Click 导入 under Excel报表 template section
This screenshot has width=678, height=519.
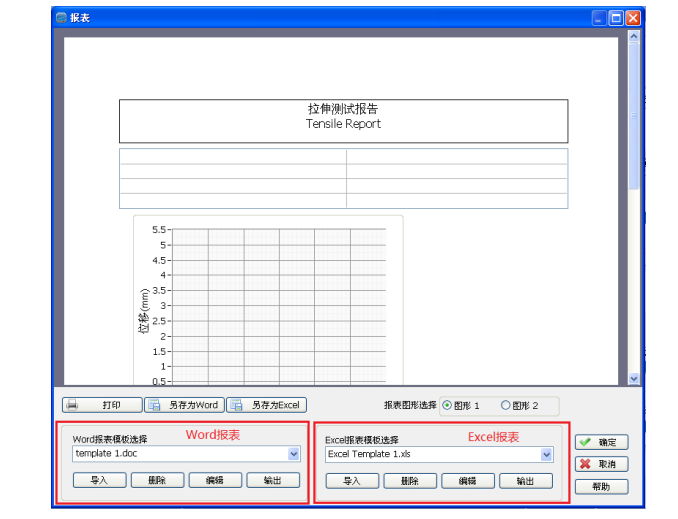351,481
